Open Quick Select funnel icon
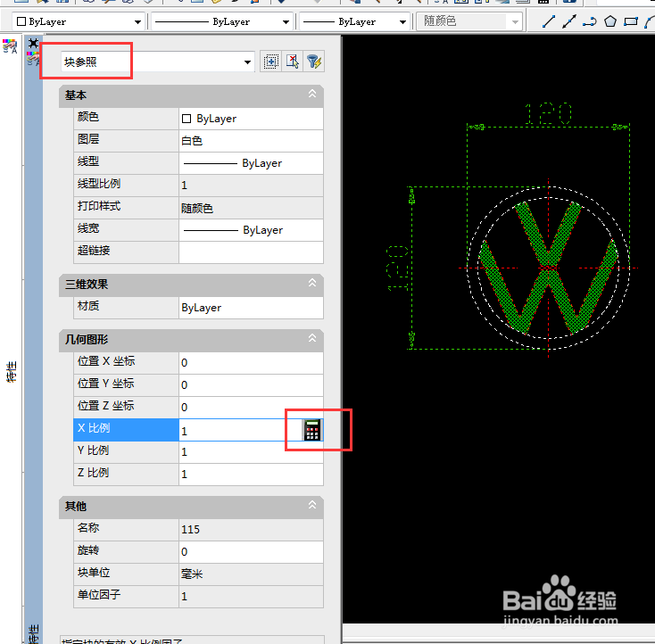This screenshot has width=655, height=644. [314, 62]
